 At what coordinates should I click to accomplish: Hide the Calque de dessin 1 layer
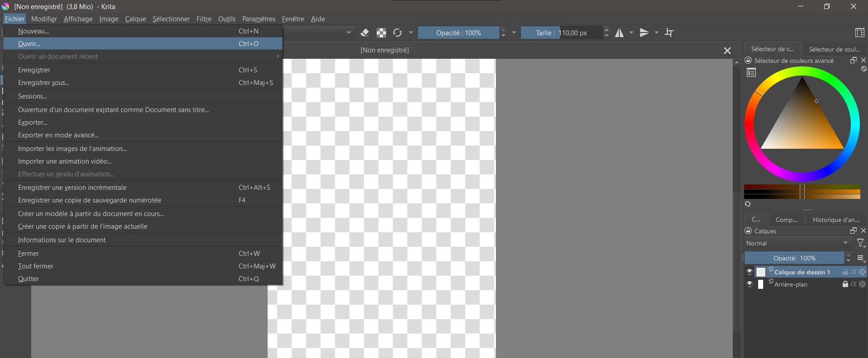coord(750,272)
